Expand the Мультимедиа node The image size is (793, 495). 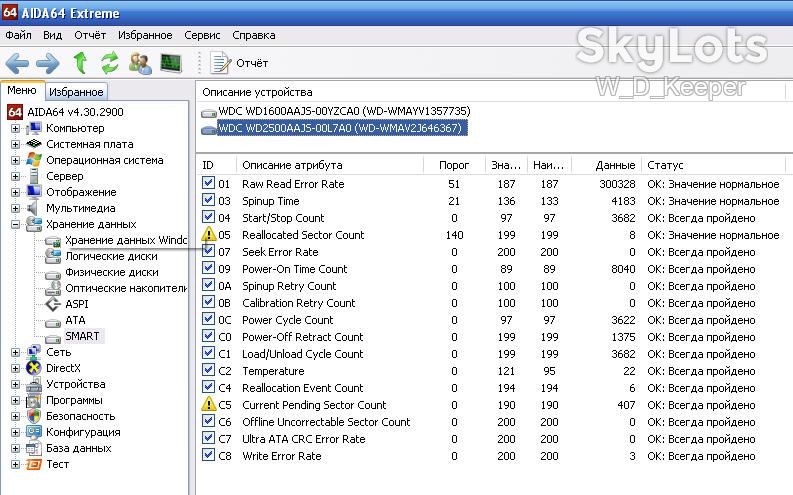coord(15,208)
